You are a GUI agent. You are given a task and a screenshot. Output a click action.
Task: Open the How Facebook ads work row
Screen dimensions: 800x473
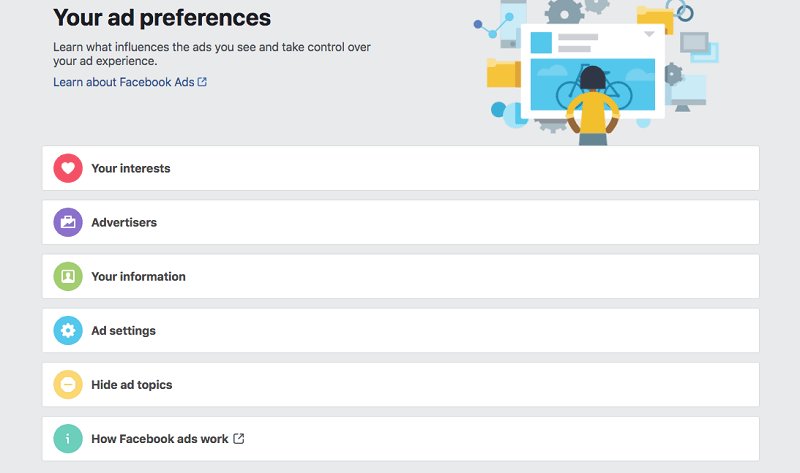[x=401, y=439]
